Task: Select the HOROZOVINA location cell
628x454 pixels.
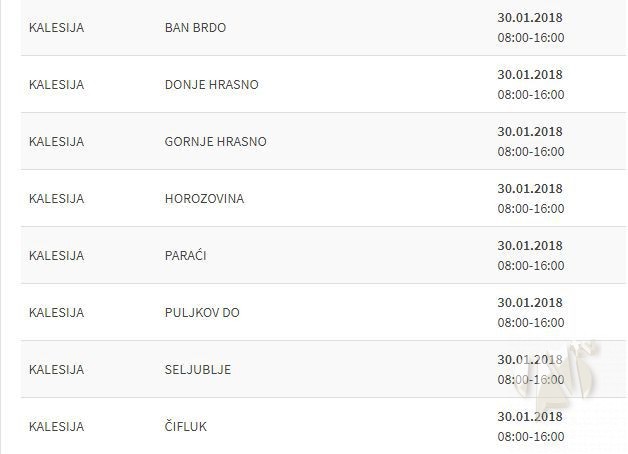Action: tap(204, 198)
